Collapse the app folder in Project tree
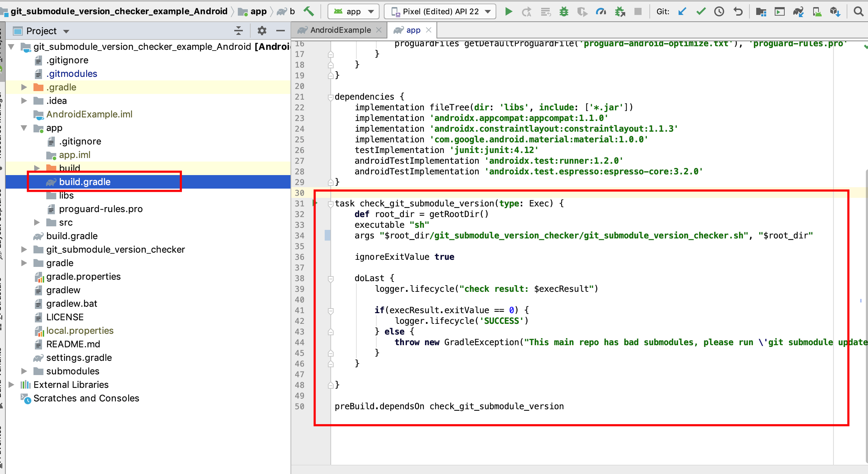 (24, 128)
